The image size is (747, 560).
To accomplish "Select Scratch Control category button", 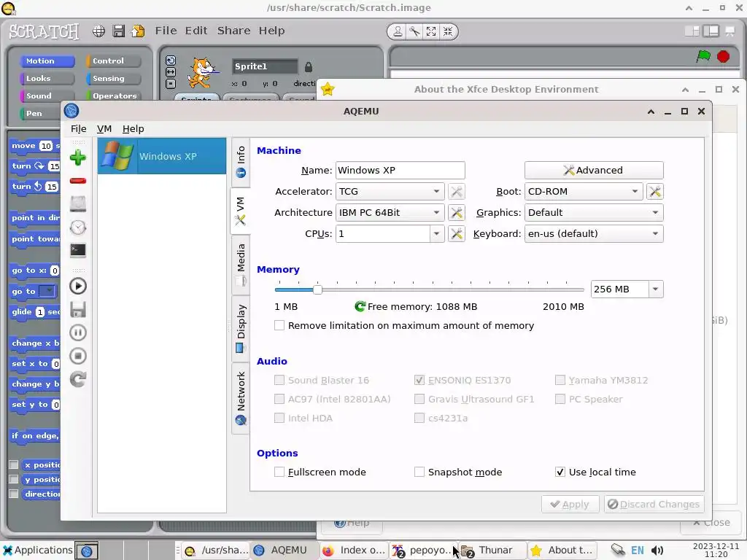I will (x=113, y=61).
